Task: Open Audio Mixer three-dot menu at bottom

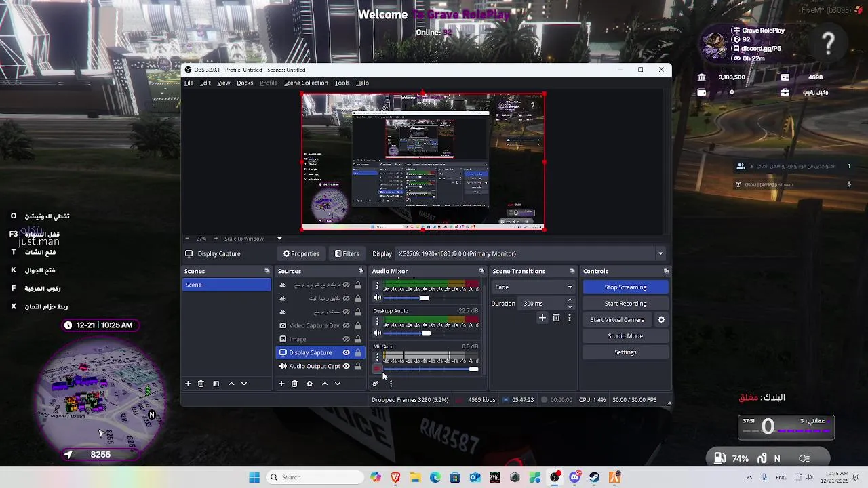Action: (391, 384)
